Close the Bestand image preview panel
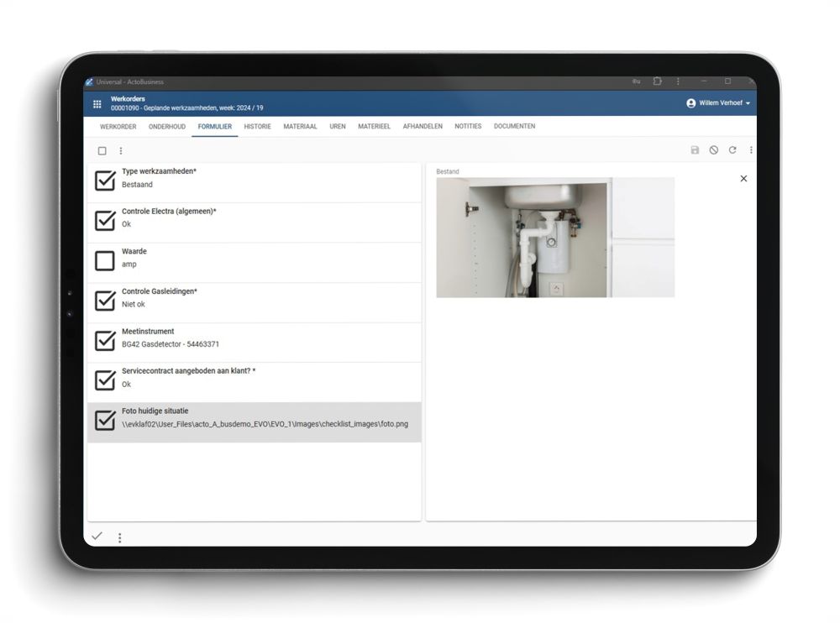 (743, 179)
